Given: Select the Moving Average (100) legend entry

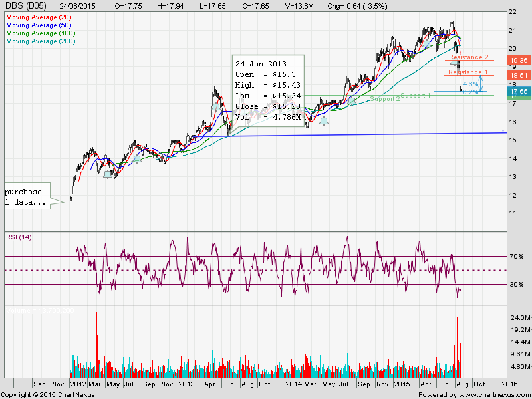Looking at the screenshot, I should coord(41,33).
